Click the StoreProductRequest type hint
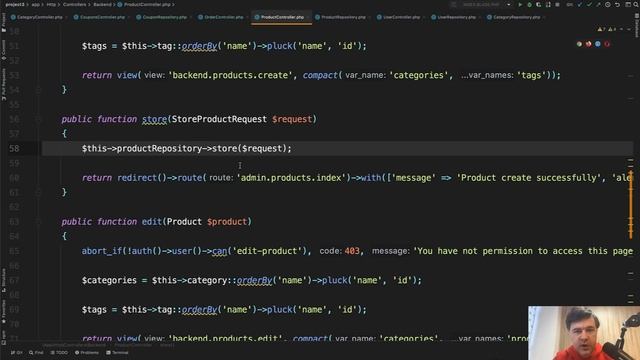 pos(219,119)
